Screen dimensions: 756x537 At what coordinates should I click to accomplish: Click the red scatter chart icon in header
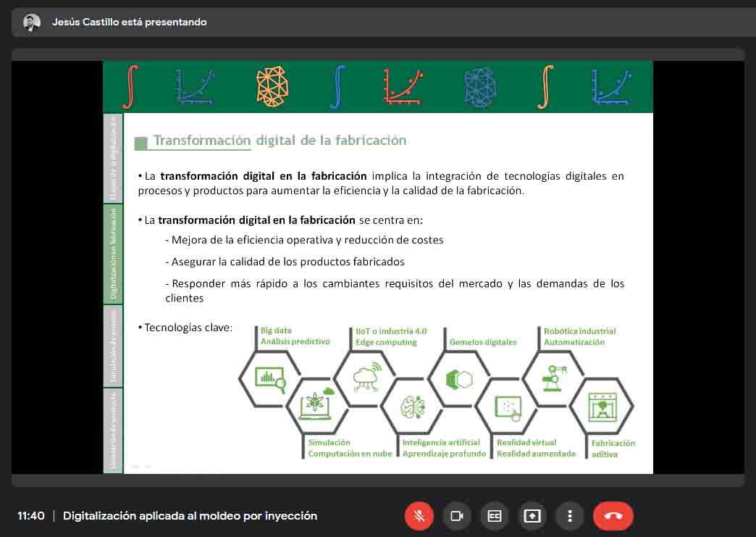tap(403, 87)
